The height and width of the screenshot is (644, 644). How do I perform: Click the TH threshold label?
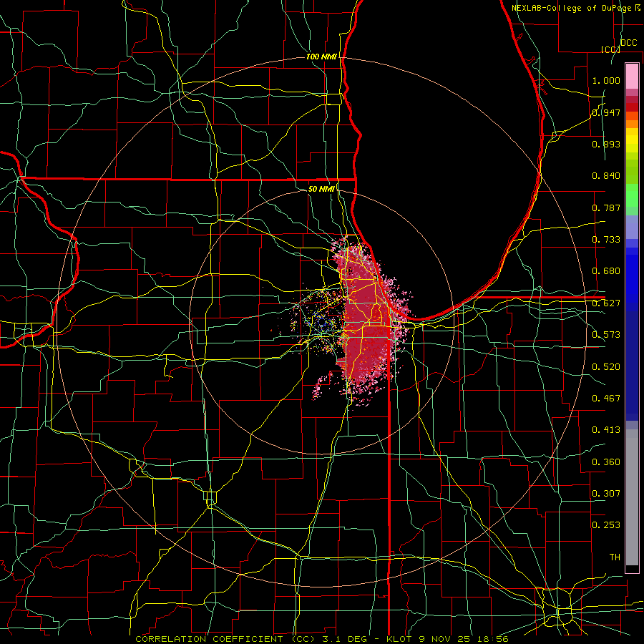click(x=615, y=557)
